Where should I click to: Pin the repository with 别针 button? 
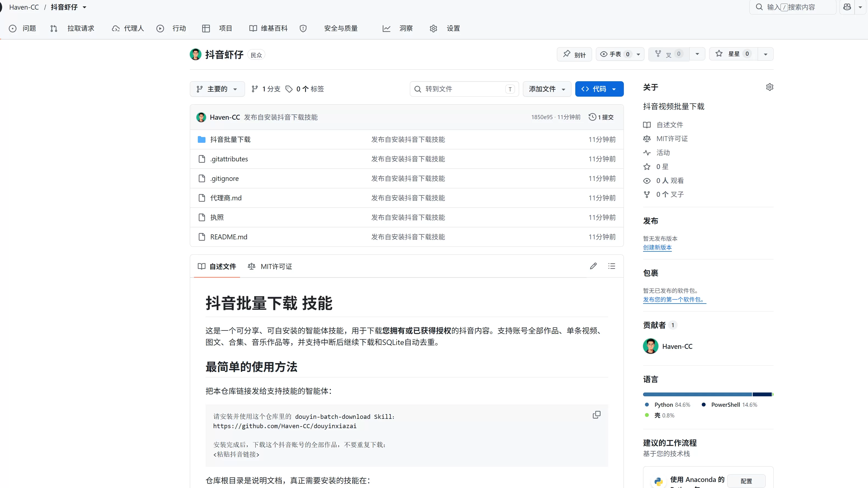(x=574, y=54)
